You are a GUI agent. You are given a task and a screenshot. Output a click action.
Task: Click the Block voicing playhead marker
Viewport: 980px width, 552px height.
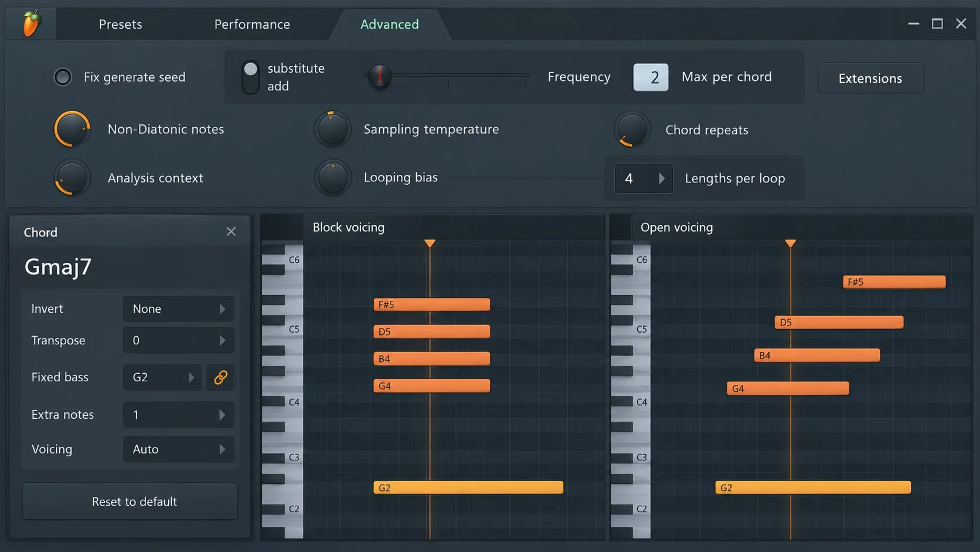[430, 243]
